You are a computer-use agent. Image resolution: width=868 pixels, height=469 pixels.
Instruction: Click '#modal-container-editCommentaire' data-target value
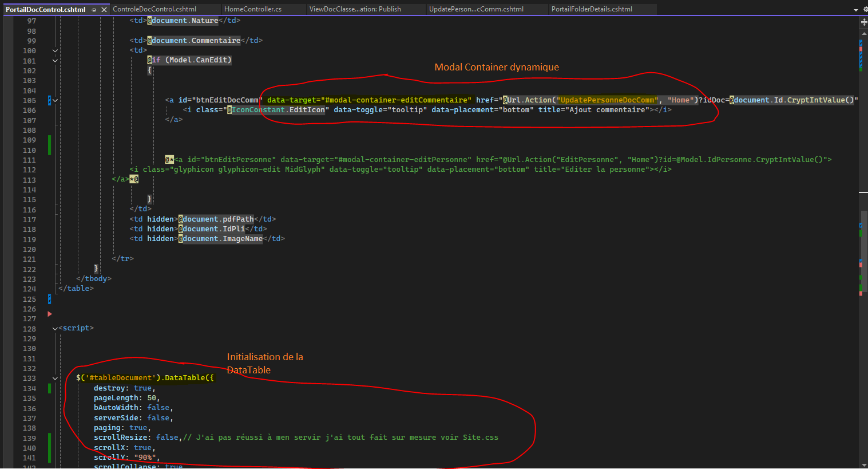tap(396, 100)
